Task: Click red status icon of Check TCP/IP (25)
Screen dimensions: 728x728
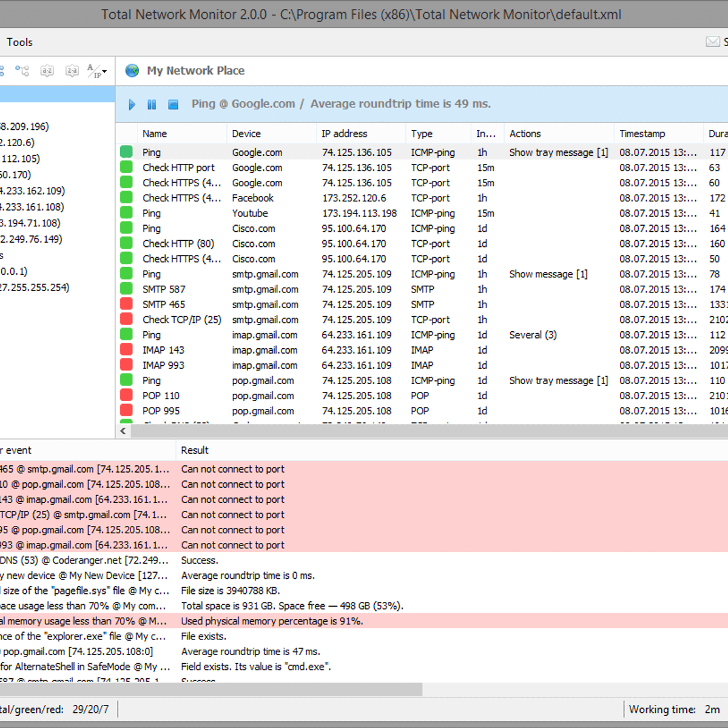Action: click(126, 318)
